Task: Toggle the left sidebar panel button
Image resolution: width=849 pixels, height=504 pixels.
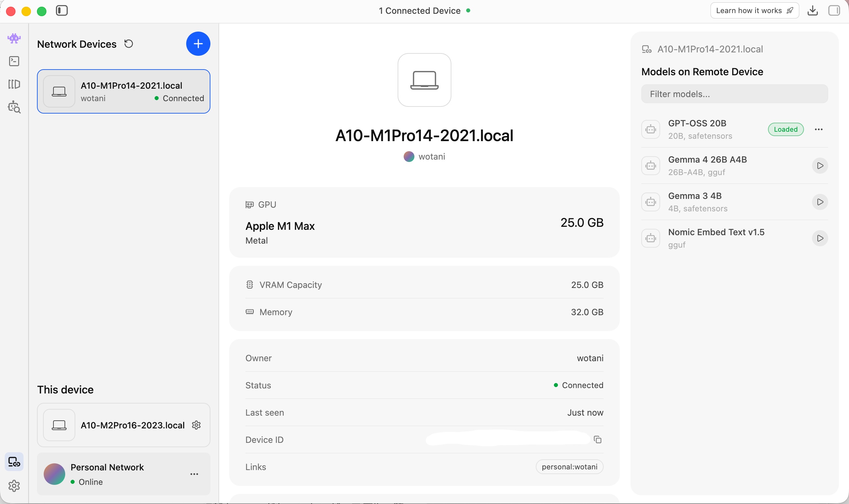Action: click(x=62, y=11)
